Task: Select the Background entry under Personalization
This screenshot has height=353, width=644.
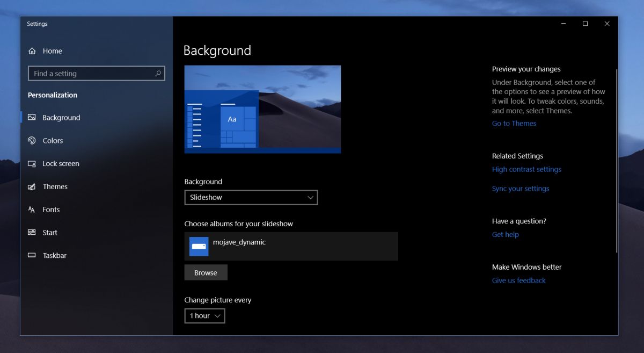Action: 60,117
